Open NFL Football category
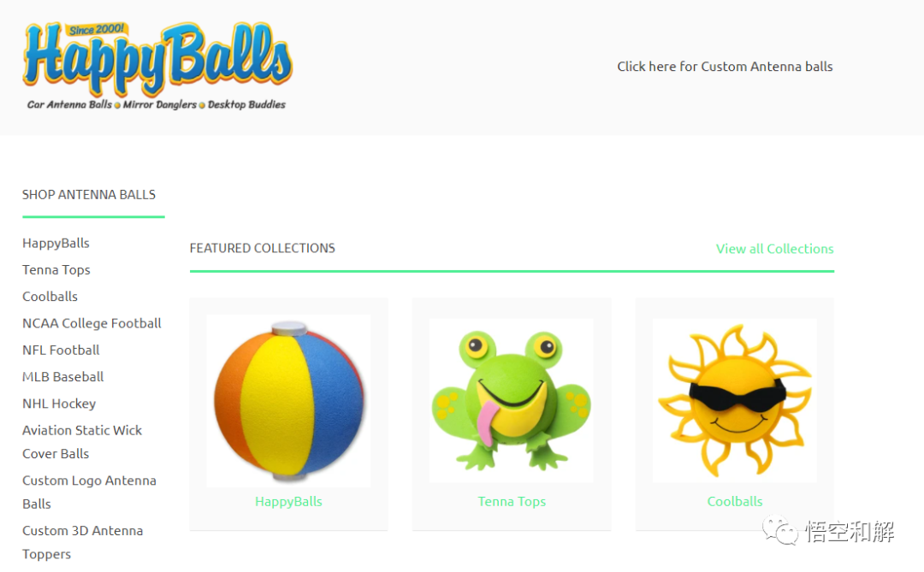Viewport: 924px width, 572px height. coord(62,350)
